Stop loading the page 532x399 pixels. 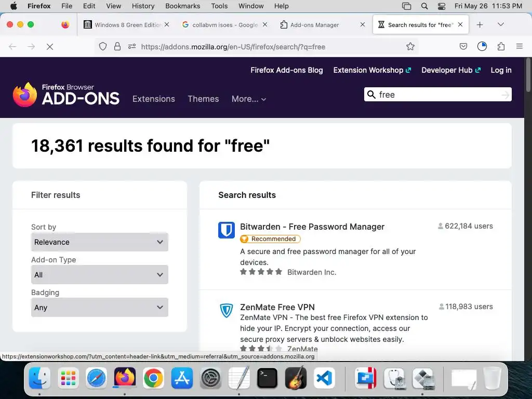click(x=50, y=47)
